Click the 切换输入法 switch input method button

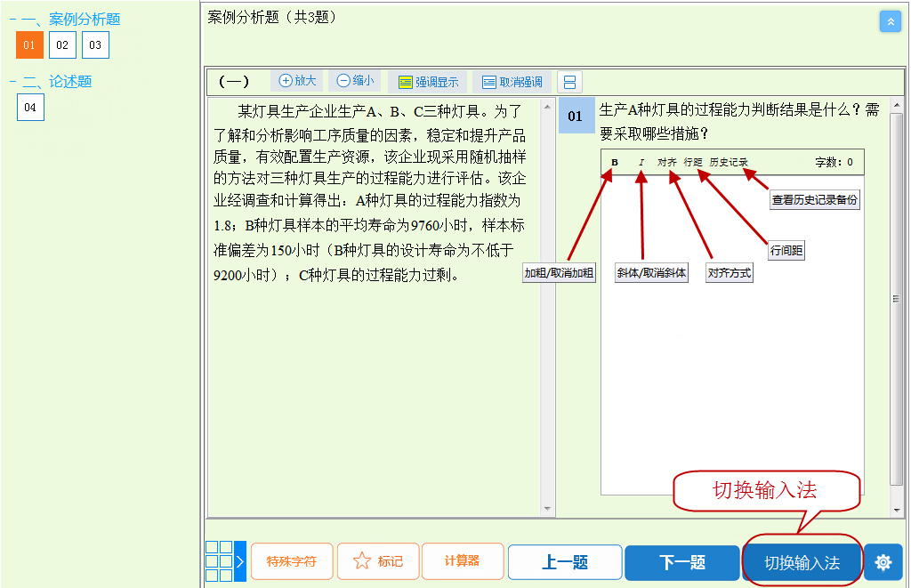point(801,561)
